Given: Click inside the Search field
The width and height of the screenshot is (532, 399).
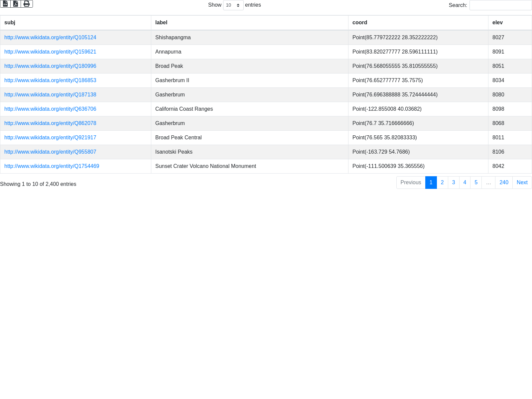Looking at the screenshot, I should 500,5.
